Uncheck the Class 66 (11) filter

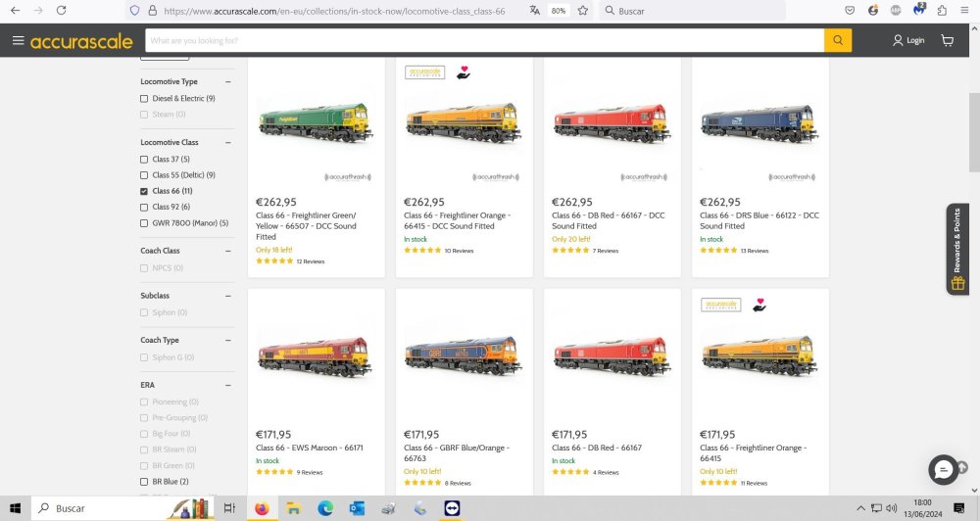(144, 191)
